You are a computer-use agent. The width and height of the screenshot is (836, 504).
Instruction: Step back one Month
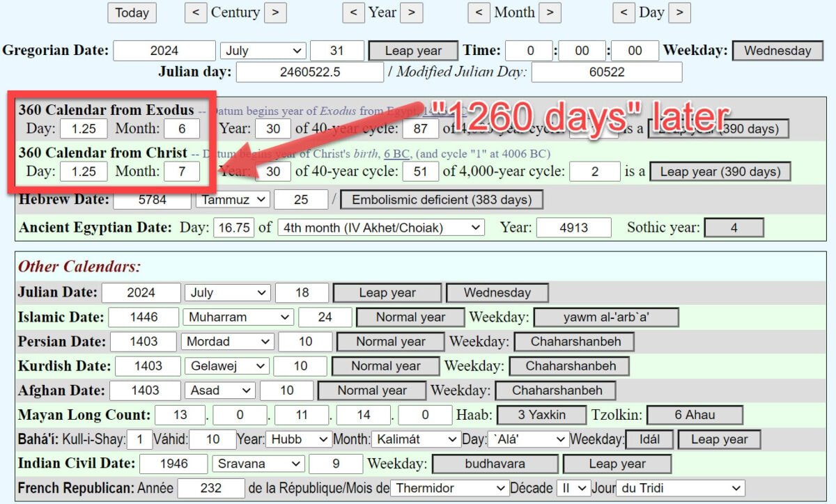pyautogui.click(x=479, y=13)
